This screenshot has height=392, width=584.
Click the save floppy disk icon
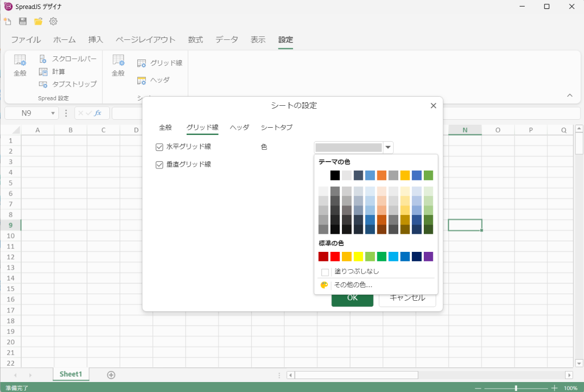(x=23, y=21)
